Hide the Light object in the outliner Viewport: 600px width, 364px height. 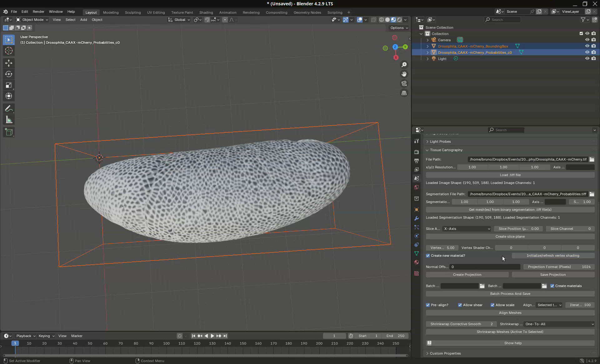(x=587, y=59)
